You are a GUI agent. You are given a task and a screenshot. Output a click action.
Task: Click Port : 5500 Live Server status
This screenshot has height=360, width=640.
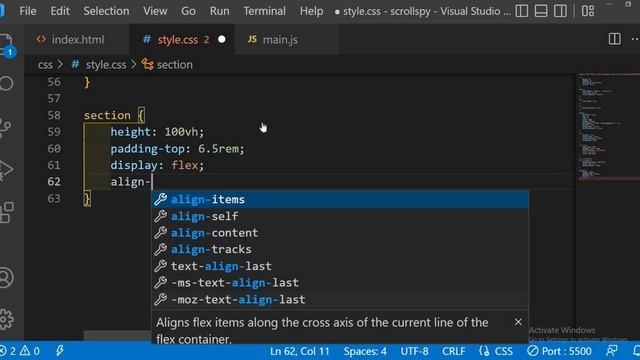coord(559,351)
